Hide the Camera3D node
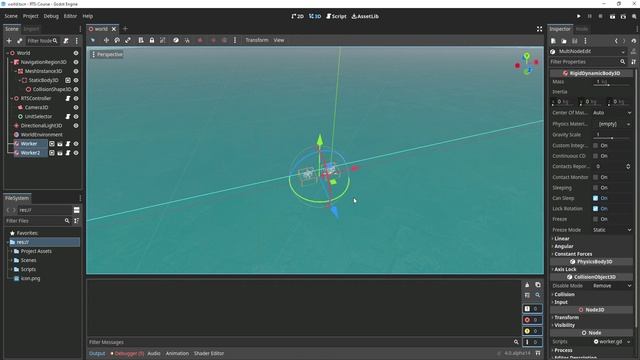The width and height of the screenshot is (640, 360). [76, 107]
